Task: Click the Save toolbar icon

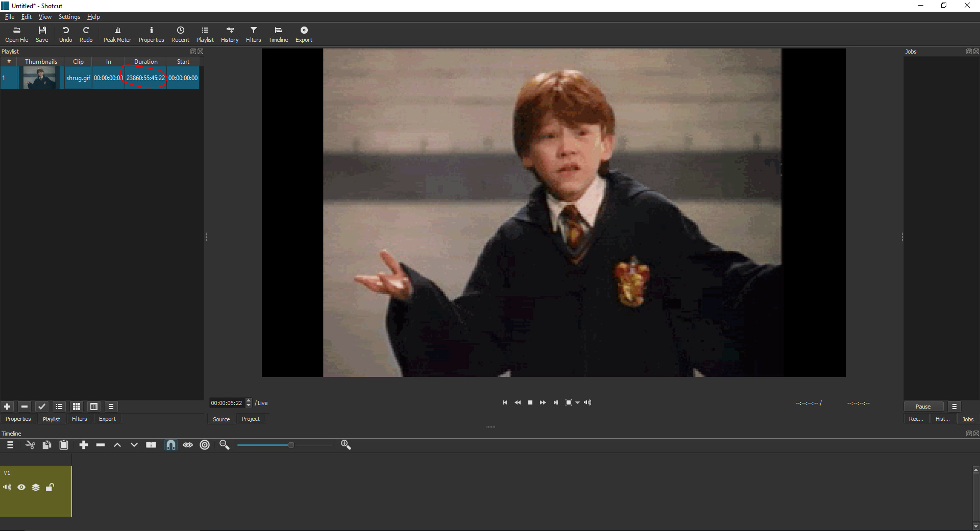Action: coord(42,34)
